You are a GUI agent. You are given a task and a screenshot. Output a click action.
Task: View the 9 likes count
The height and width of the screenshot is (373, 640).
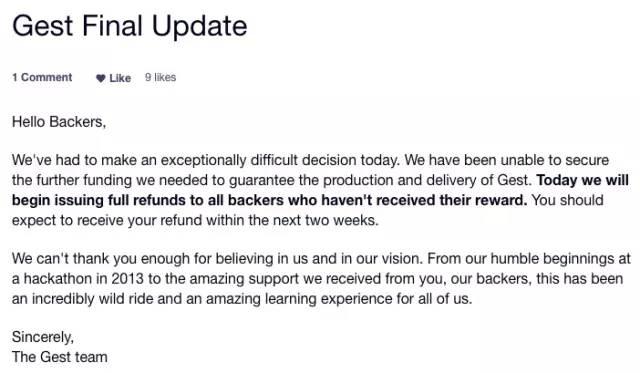(x=160, y=77)
